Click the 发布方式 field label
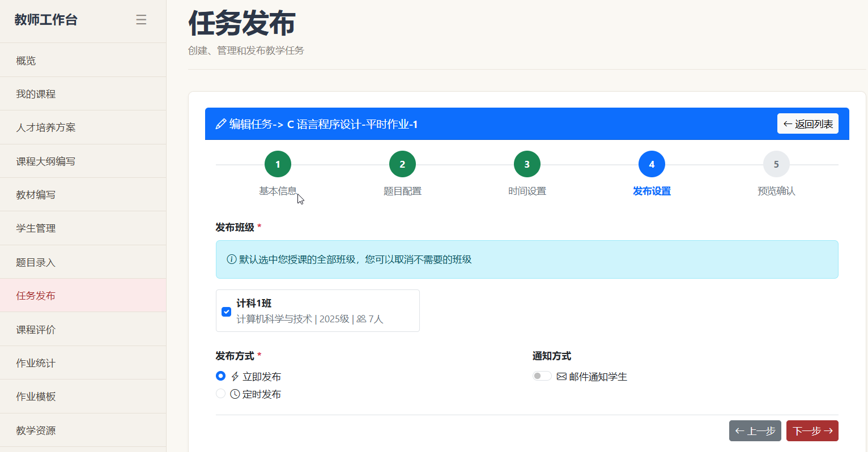This screenshot has width=868, height=452. point(235,356)
